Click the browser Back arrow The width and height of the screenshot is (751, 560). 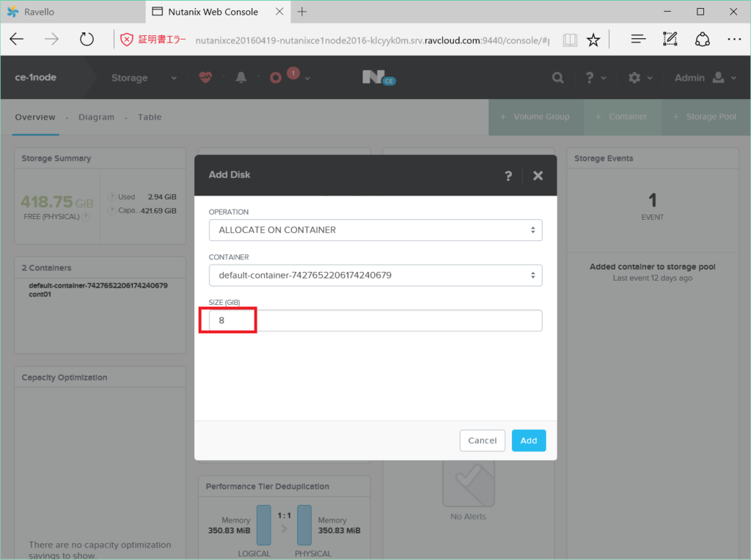[x=17, y=40]
